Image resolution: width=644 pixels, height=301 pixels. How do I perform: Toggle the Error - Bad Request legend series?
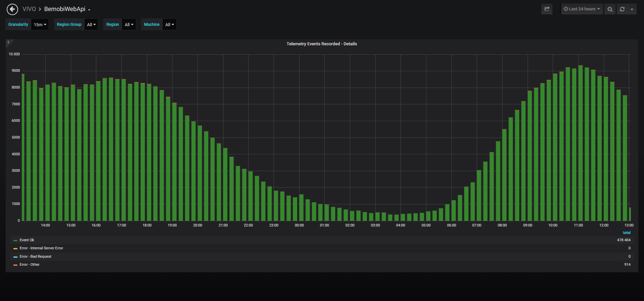tap(36, 256)
